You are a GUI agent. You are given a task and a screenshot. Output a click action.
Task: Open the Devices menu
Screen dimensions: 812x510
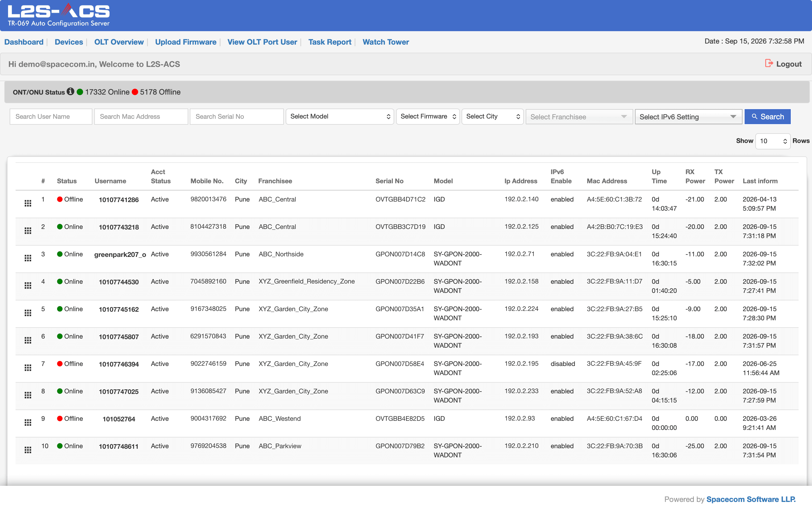(x=69, y=42)
